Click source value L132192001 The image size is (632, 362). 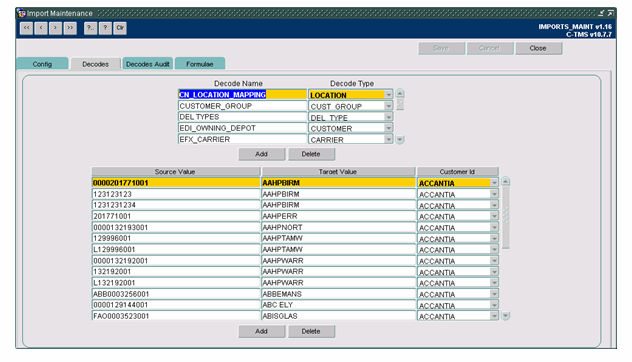tap(176, 283)
